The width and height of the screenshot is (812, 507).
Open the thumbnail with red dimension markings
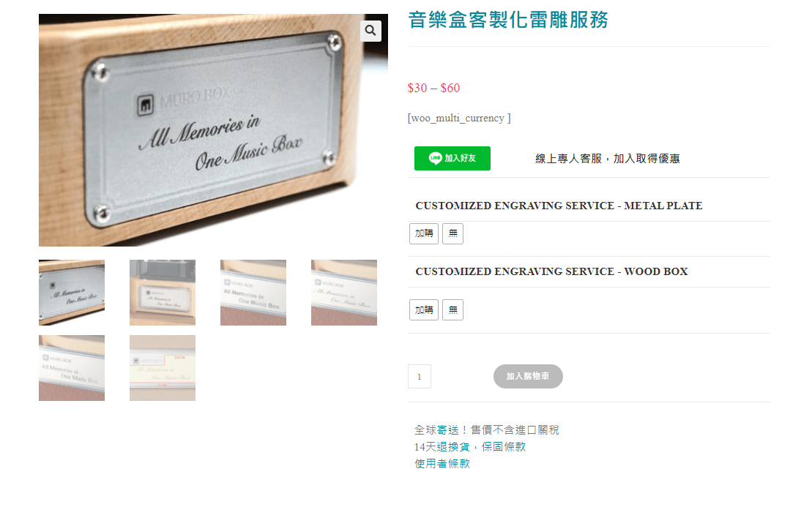(x=162, y=368)
